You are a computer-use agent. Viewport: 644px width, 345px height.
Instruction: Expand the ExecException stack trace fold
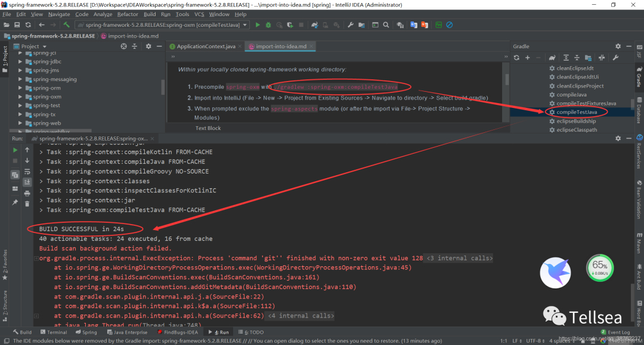point(36,259)
